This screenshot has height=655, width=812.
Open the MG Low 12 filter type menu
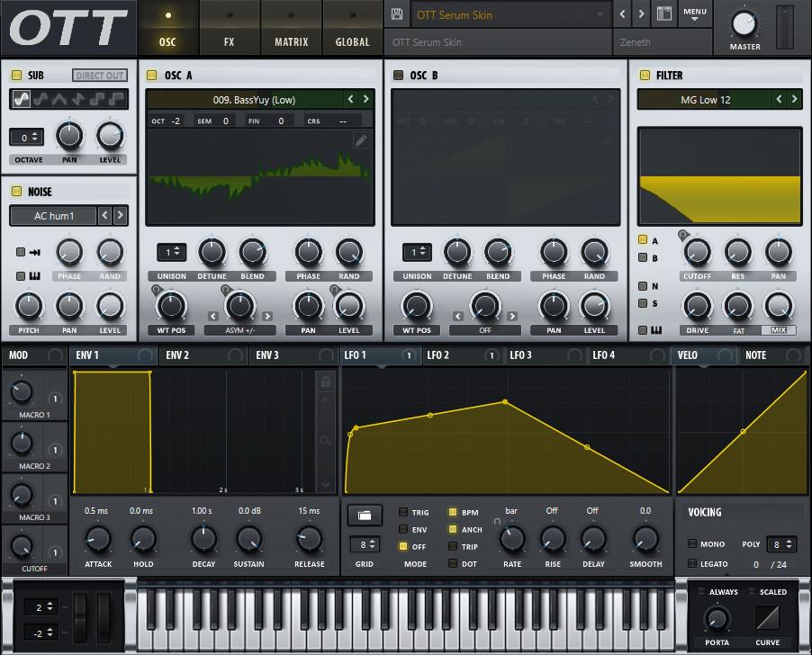(x=705, y=99)
